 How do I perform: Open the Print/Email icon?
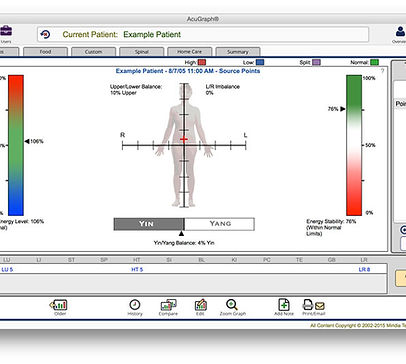point(313,305)
